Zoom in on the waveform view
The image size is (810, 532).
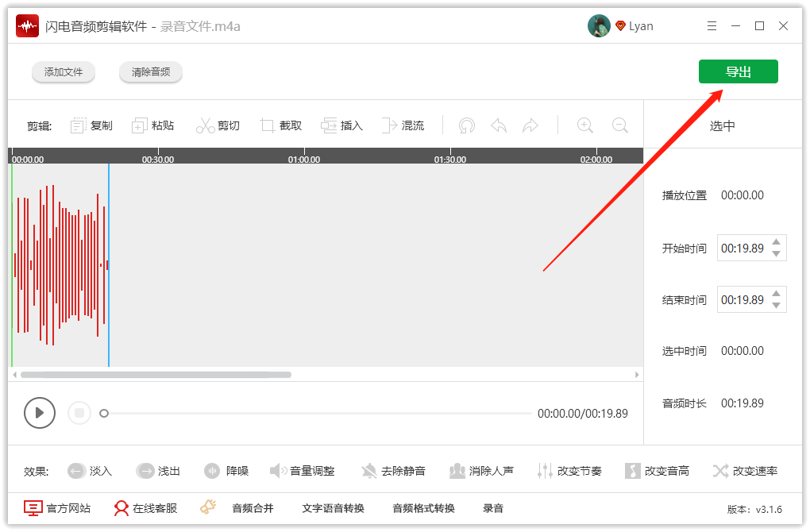click(584, 125)
